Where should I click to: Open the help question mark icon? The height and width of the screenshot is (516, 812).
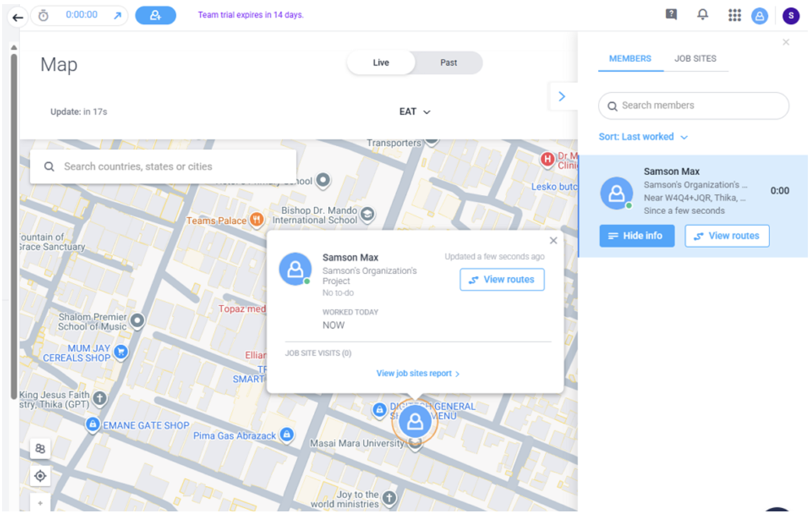(671, 14)
